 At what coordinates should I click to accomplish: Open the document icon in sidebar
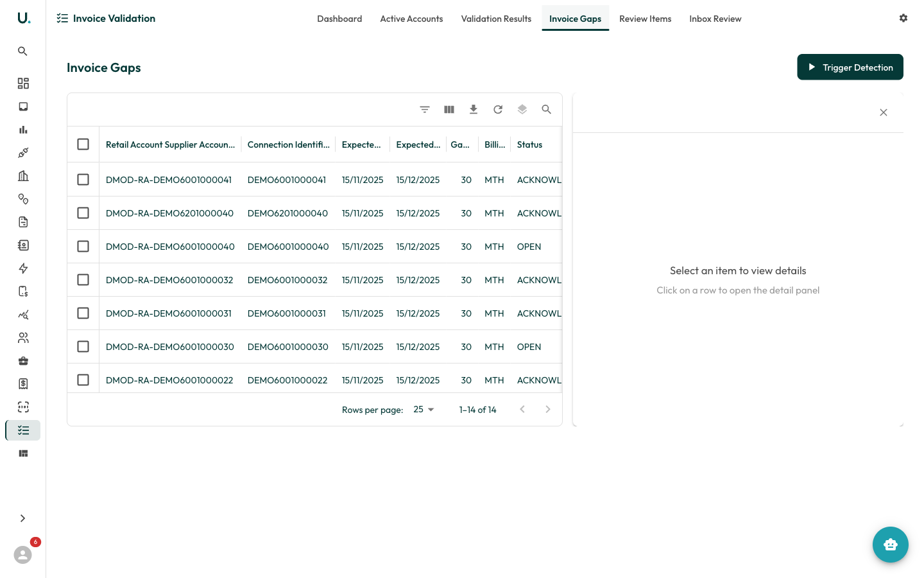pyautogui.click(x=23, y=222)
